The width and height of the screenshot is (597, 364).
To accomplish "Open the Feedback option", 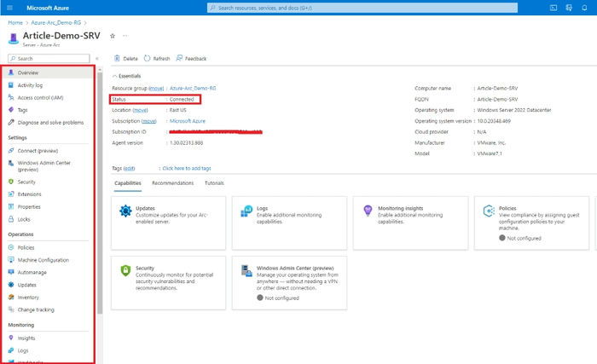I will pyautogui.click(x=191, y=58).
